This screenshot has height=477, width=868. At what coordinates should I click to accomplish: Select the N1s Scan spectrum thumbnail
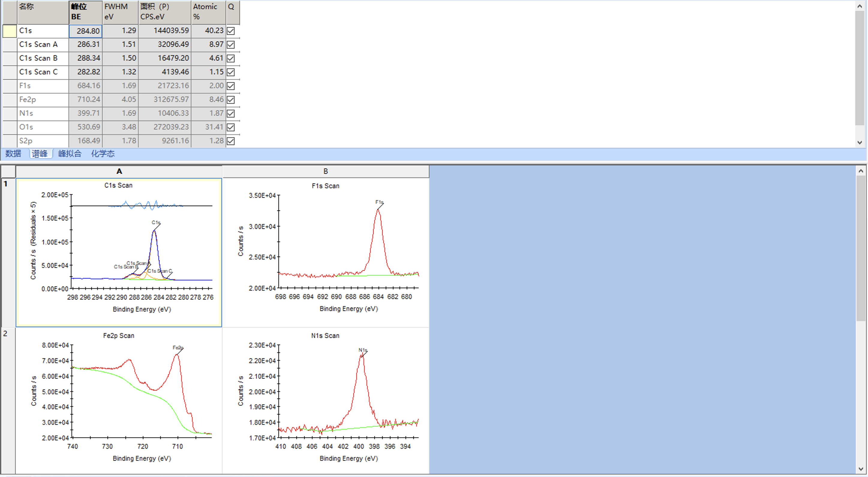click(325, 401)
